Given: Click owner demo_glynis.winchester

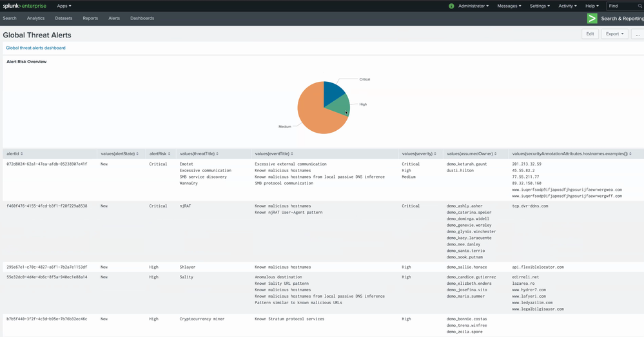Looking at the screenshot, I should pyautogui.click(x=471, y=231).
